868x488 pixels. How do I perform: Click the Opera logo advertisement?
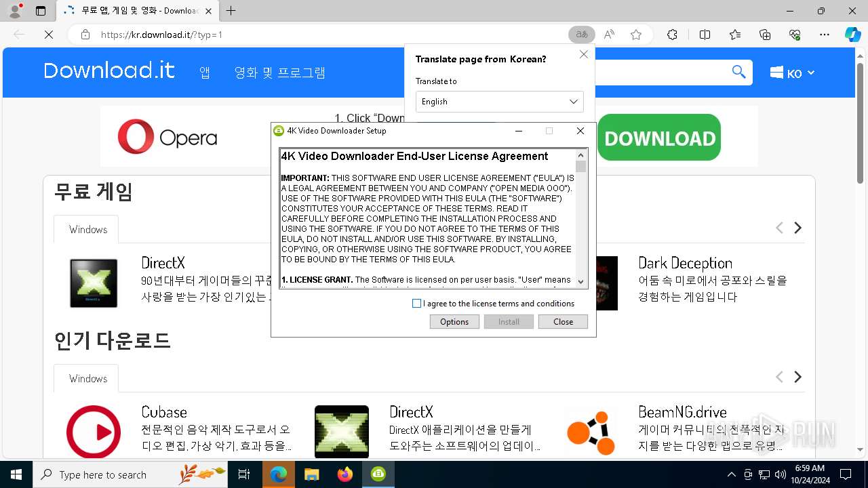click(167, 137)
